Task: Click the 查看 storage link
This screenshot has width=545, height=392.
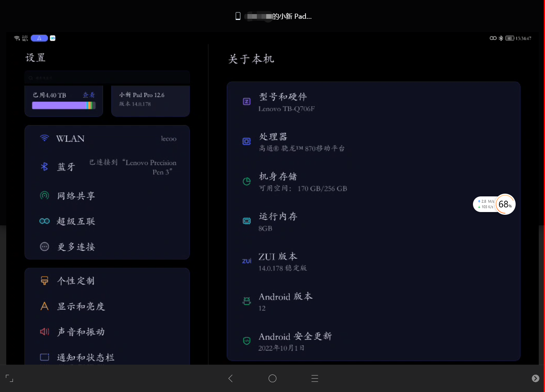Action: coord(89,95)
